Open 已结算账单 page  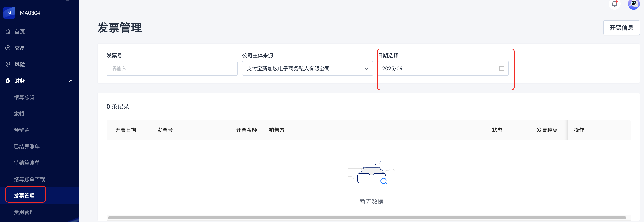point(27,146)
